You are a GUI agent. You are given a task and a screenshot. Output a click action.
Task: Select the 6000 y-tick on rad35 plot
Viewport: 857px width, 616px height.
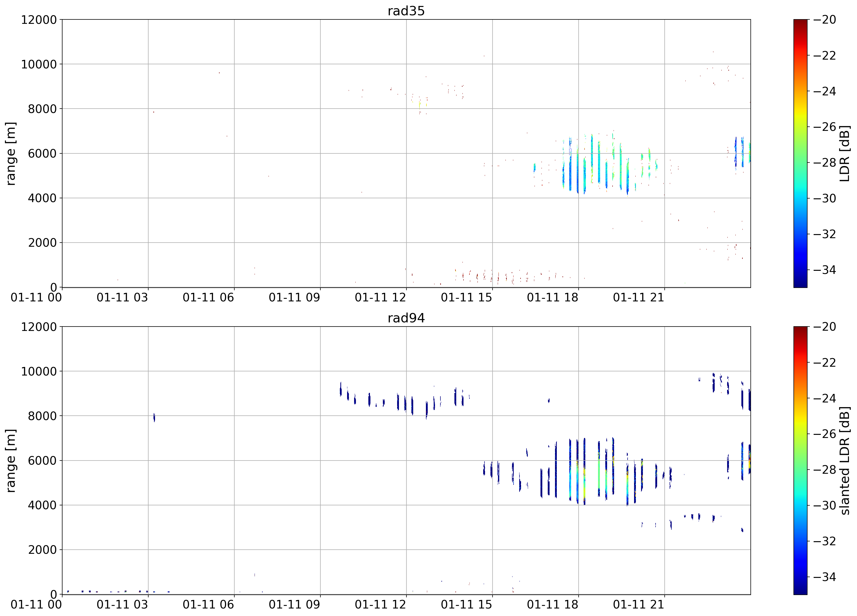click(x=42, y=153)
